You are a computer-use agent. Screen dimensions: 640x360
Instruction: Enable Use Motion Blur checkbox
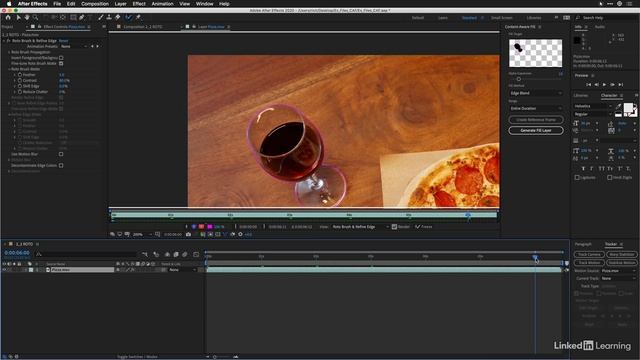pos(61,154)
